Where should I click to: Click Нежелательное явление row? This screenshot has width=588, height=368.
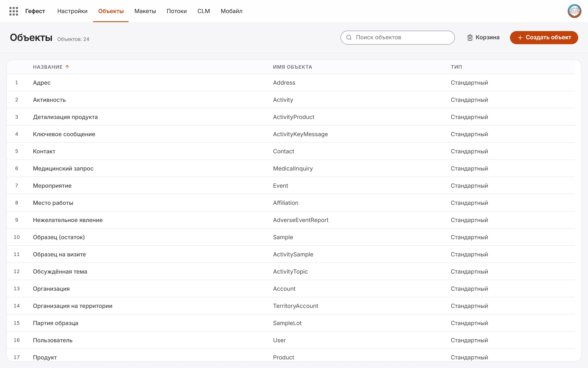(x=291, y=220)
